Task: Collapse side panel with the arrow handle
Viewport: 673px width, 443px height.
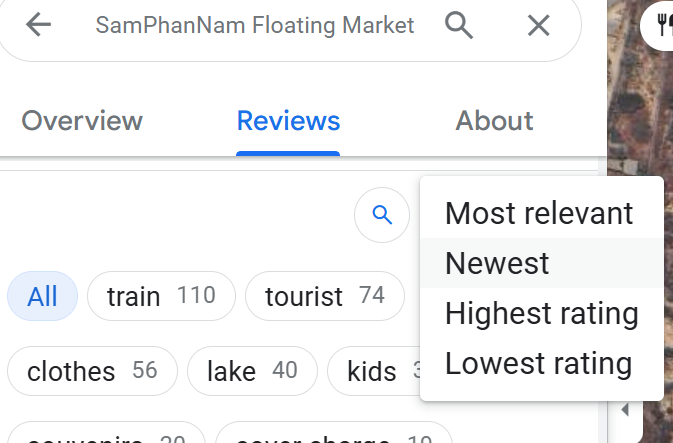Action: click(x=625, y=410)
